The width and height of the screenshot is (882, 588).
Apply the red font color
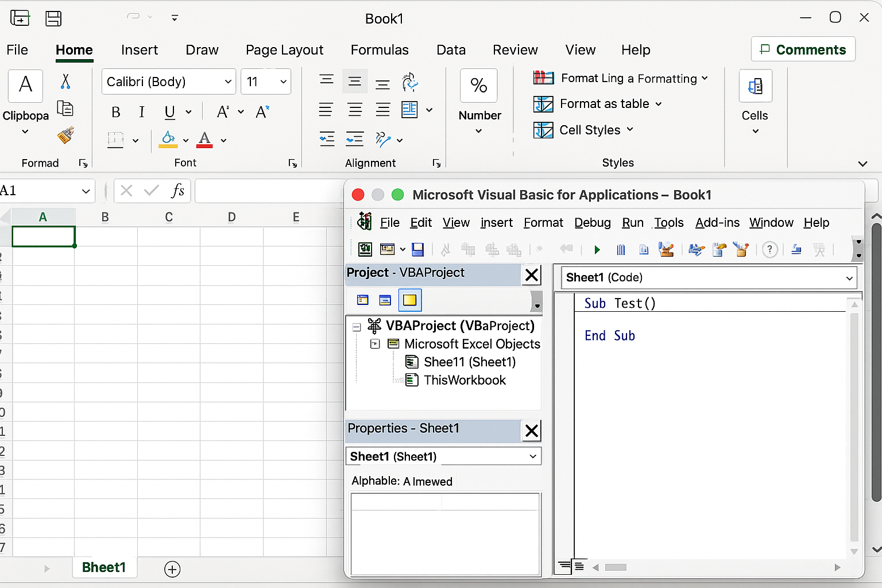click(x=205, y=140)
